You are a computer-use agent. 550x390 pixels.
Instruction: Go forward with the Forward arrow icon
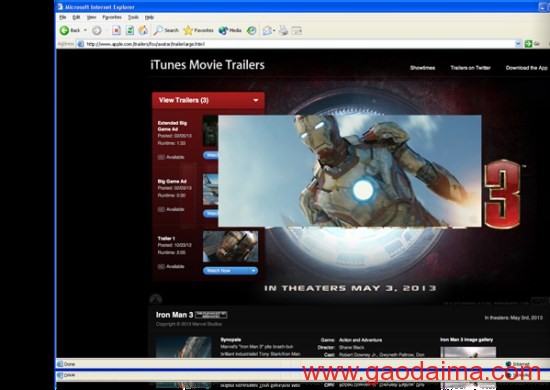97,31
